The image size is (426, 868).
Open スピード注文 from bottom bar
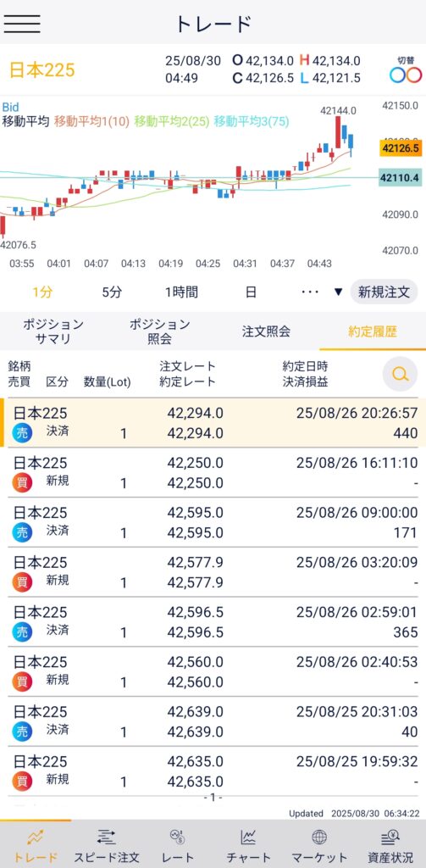coord(106,846)
